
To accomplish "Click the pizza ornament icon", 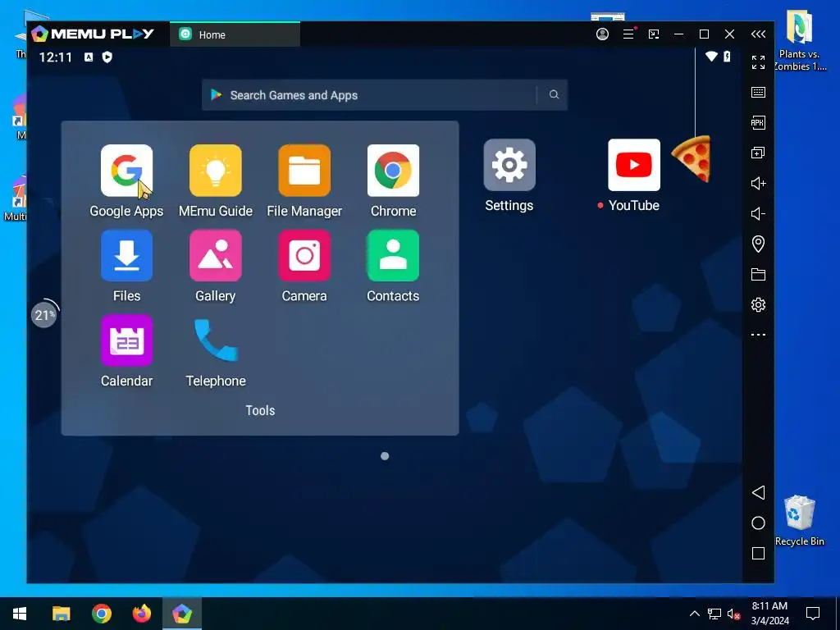I will (x=692, y=158).
